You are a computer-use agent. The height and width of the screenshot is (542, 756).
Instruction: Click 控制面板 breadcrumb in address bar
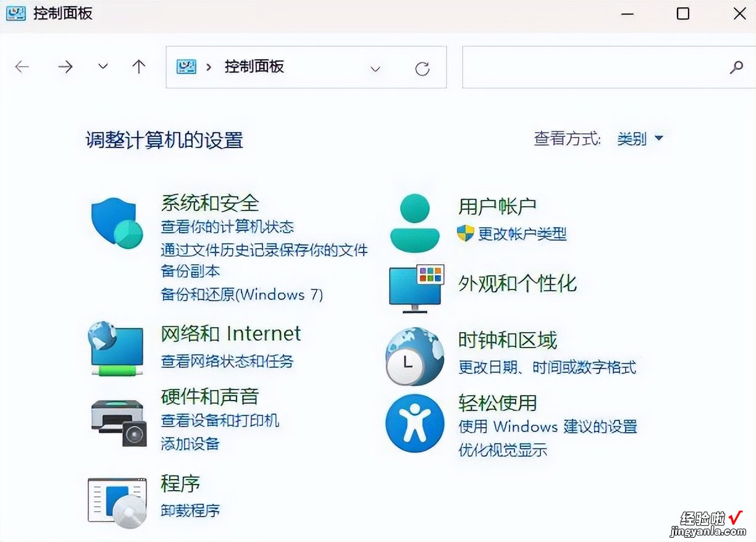tap(254, 67)
